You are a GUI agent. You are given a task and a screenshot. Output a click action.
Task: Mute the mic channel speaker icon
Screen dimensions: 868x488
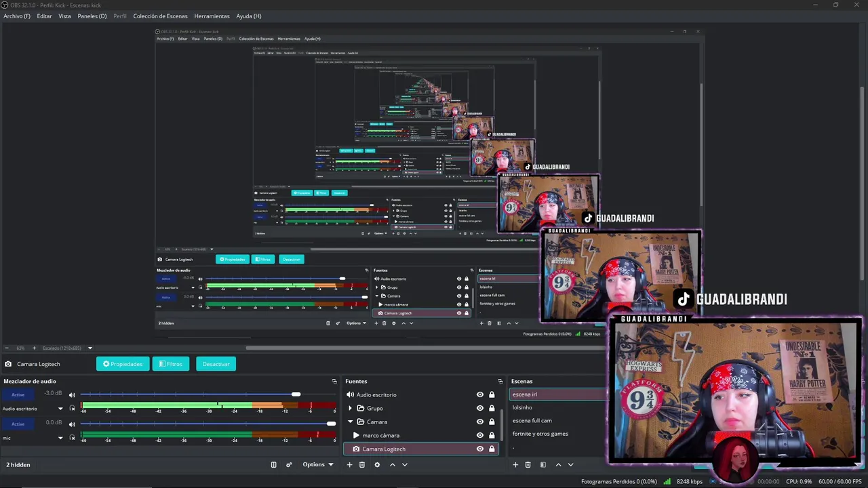point(72,424)
